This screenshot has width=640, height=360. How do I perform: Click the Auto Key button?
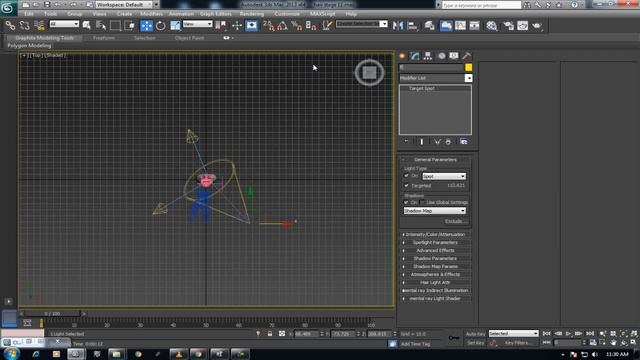tap(475, 334)
